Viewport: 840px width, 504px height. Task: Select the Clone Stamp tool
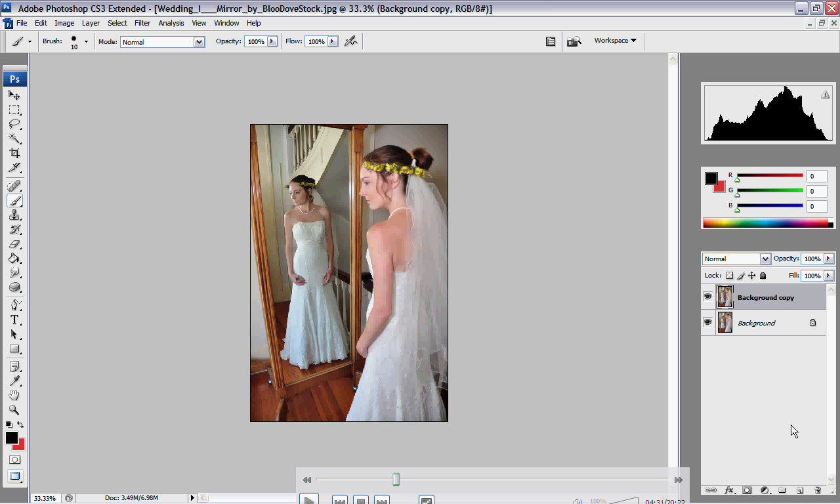click(14, 215)
